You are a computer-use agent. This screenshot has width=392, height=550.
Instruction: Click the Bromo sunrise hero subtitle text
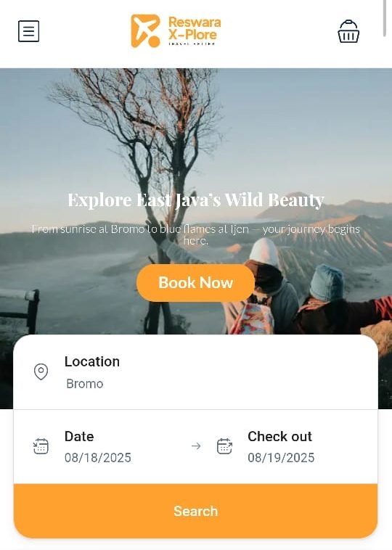coord(196,234)
